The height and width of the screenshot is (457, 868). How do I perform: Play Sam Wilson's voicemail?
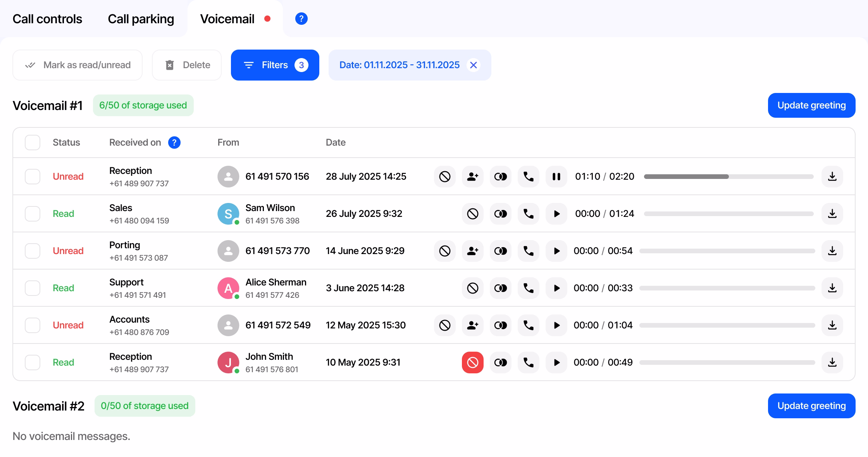coord(556,214)
